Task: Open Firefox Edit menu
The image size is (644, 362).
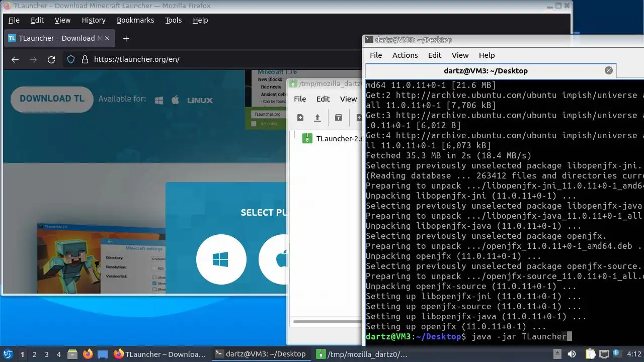Action: (x=37, y=20)
